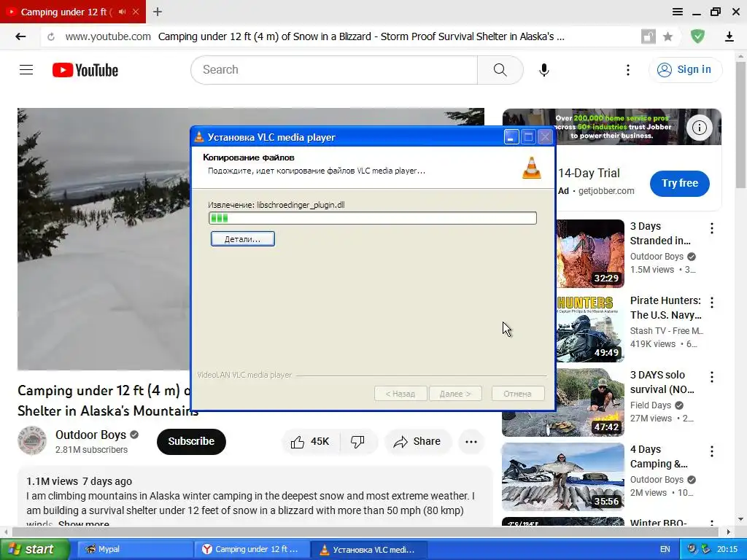Click 2.81M subscribers text
The height and width of the screenshot is (560, 747).
tap(91, 449)
